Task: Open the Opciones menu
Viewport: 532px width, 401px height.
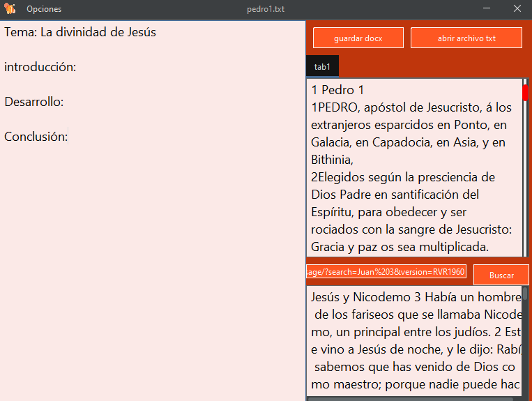Action: (x=44, y=9)
